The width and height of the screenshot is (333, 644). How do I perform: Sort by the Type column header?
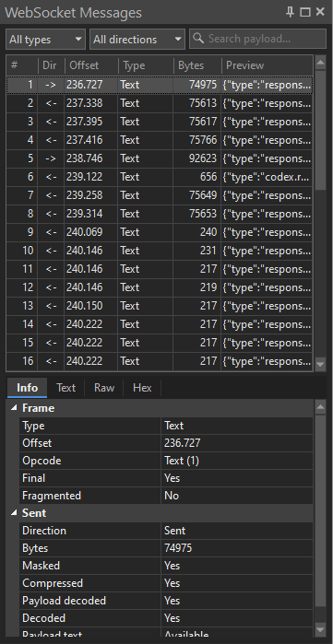[146, 65]
